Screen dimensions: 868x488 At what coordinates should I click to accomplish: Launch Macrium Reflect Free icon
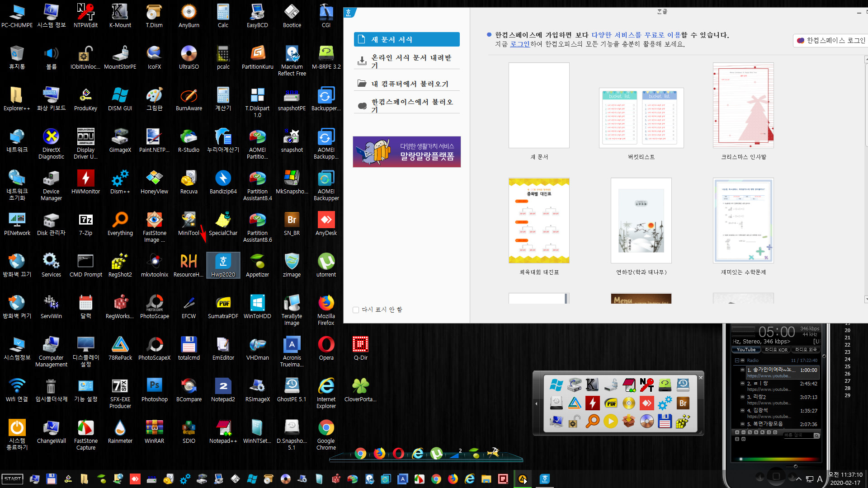tap(292, 61)
